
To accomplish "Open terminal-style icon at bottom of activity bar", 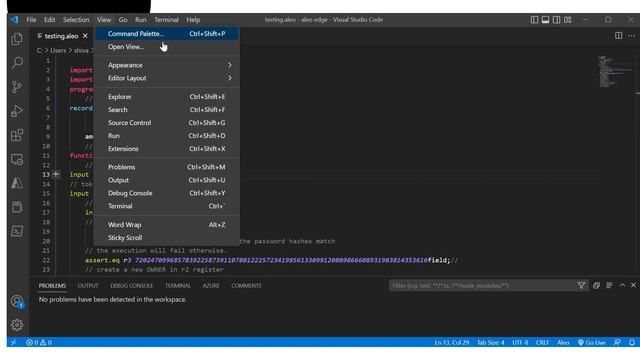I will click(x=17, y=231).
